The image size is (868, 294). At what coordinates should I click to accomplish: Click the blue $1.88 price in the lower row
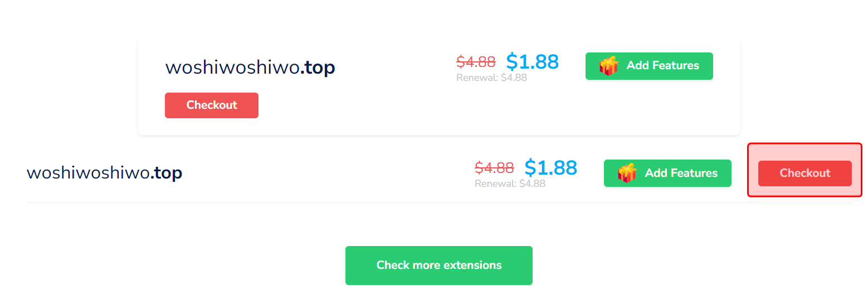coord(550,167)
